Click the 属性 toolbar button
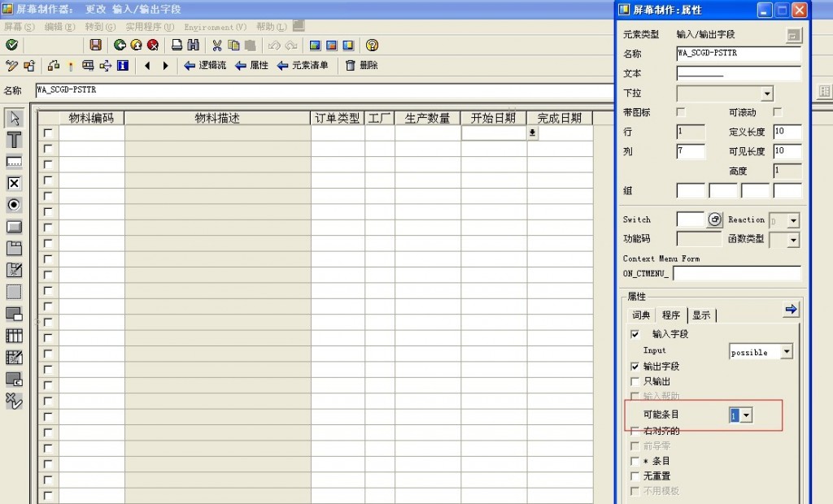This screenshot has height=504, width=833. [252, 65]
